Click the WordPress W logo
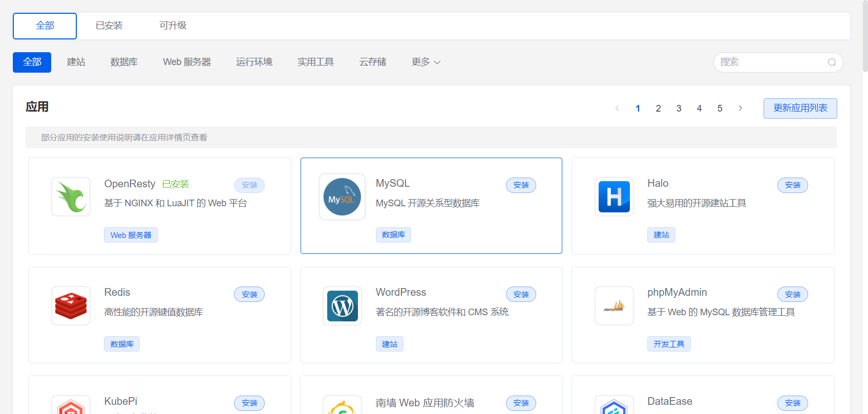868x414 pixels. pos(343,306)
